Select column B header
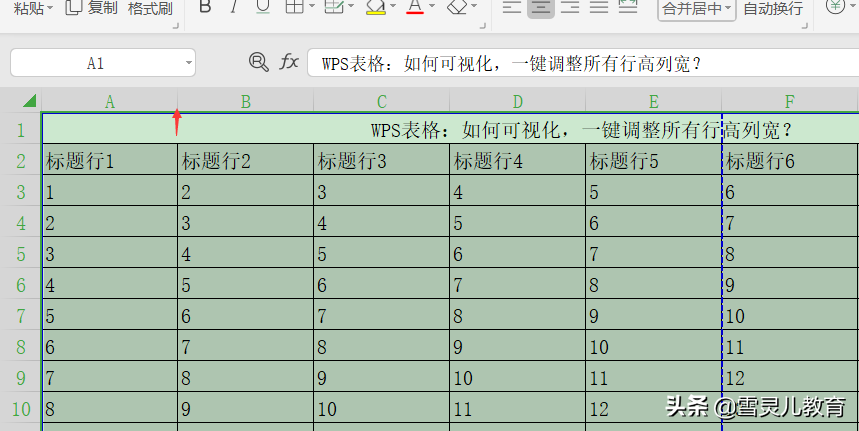859x431 pixels. click(x=245, y=101)
